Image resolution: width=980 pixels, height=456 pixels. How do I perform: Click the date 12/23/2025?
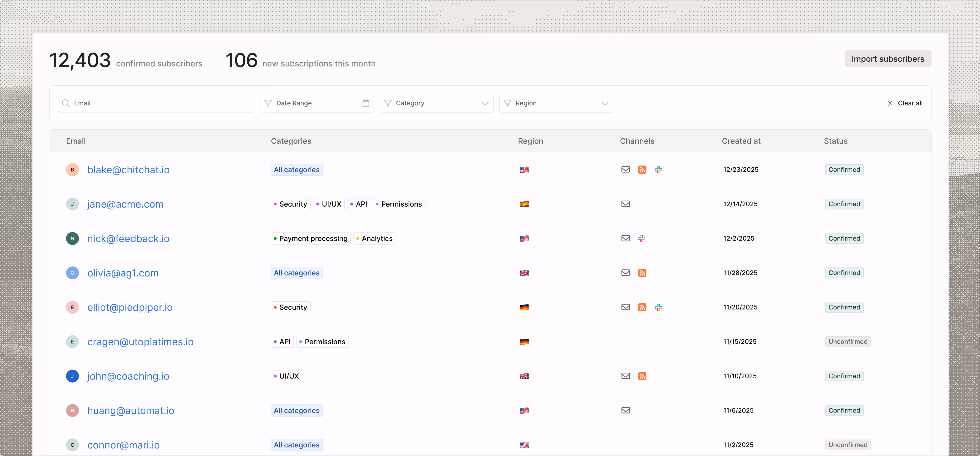tap(740, 170)
